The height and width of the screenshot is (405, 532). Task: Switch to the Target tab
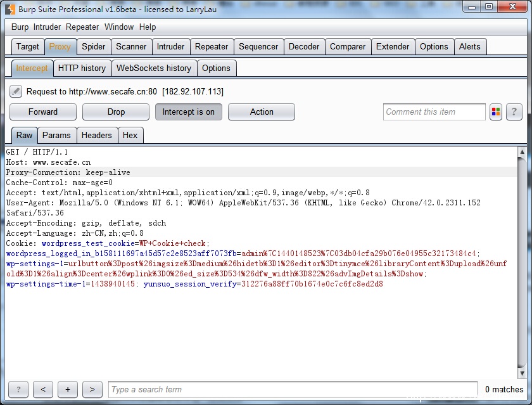(28, 46)
